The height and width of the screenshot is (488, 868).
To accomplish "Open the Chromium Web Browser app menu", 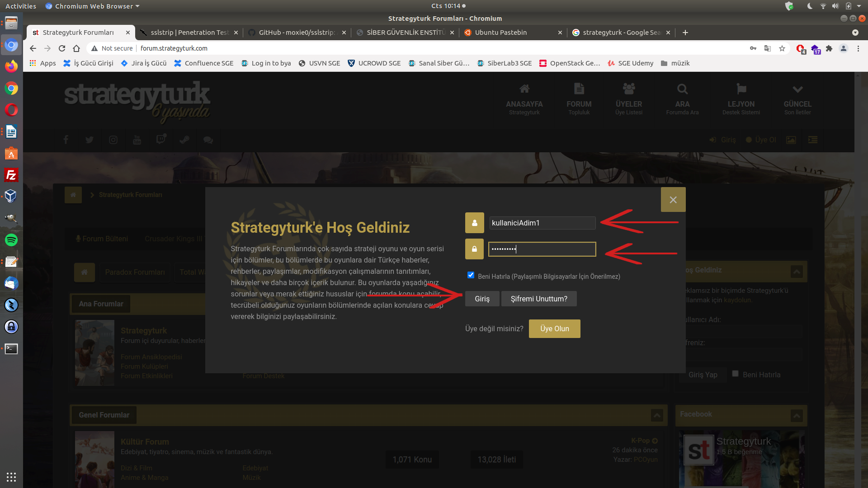I will pyautogui.click(x=93, y=6).
